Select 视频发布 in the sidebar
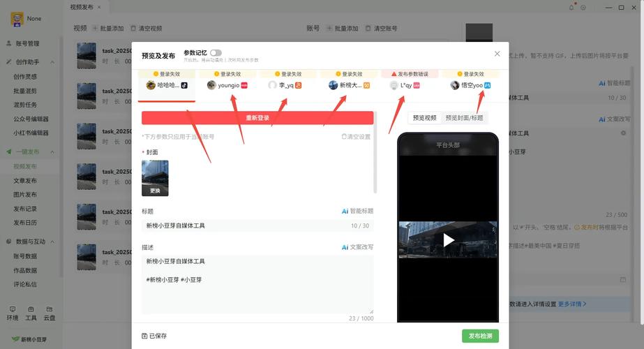This screenshot has width=644, height=349. point(25,167)
